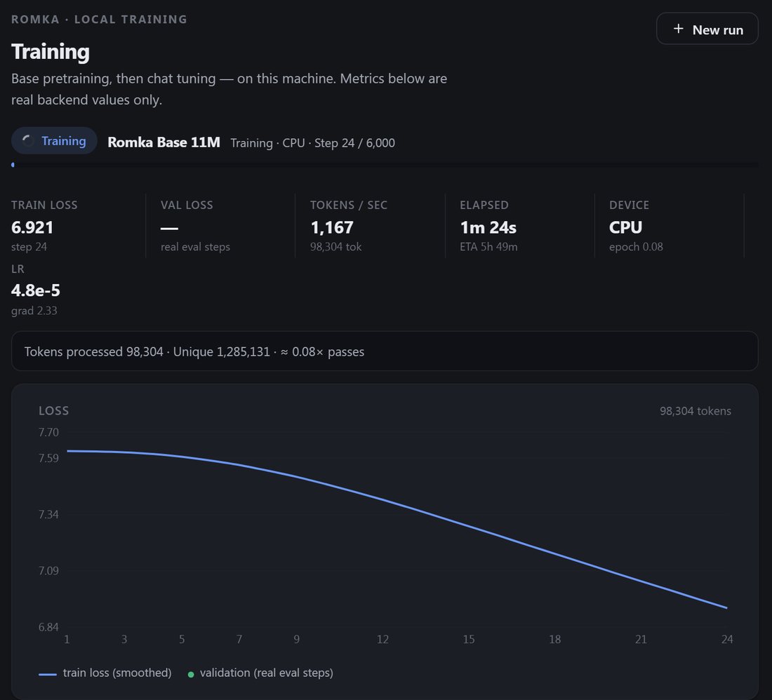
Task: Click the x-axis tick labeled 18
Action: point(555,640)
